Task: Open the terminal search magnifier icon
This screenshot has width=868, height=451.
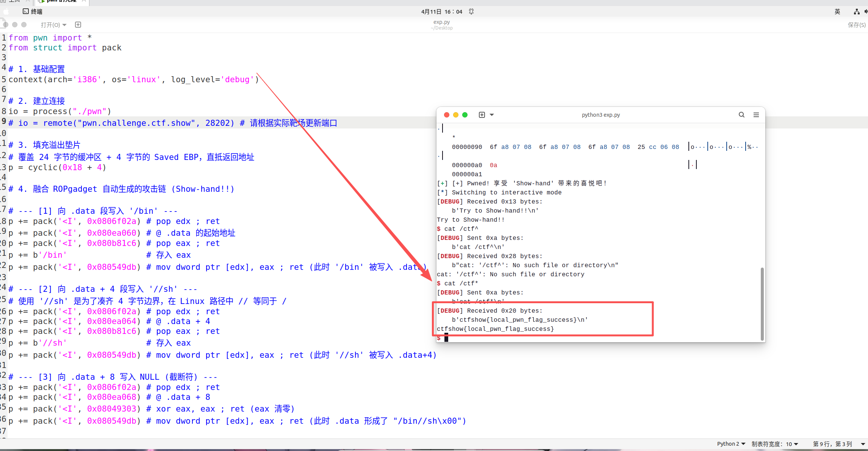Action: 741,115
